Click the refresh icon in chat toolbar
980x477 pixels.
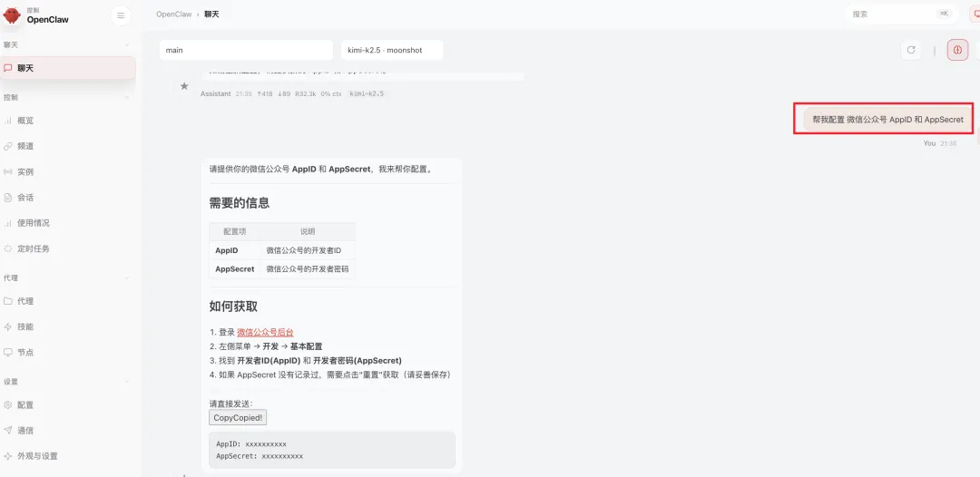[x=911, y=50]
